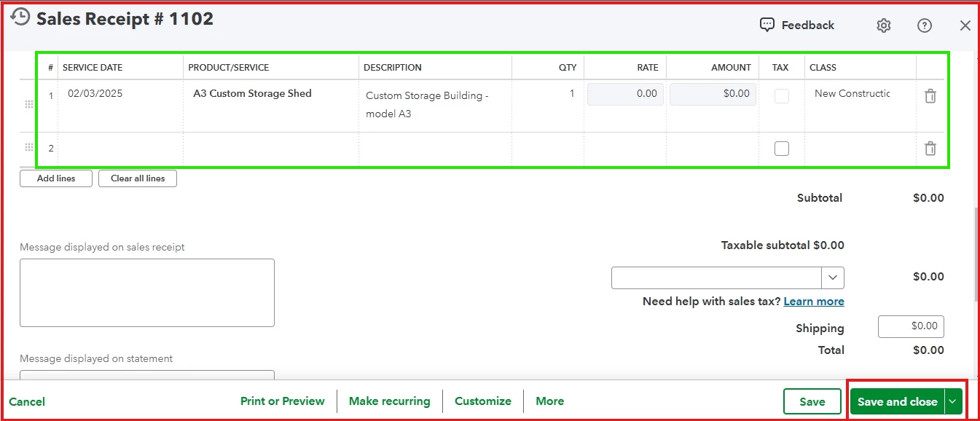980x421 pixels.
Task: Click the vertical scrollbar thumb
Action: coord(976,256)
